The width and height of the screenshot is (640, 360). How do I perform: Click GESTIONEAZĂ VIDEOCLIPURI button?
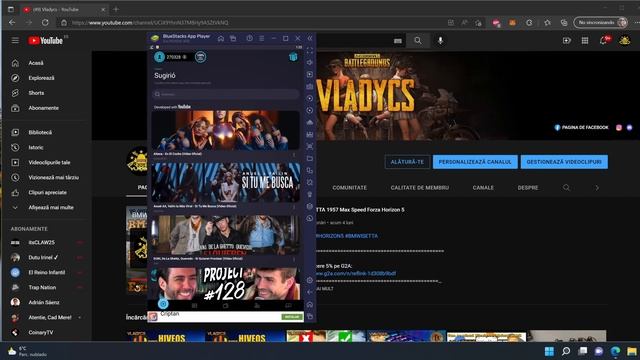564,162
